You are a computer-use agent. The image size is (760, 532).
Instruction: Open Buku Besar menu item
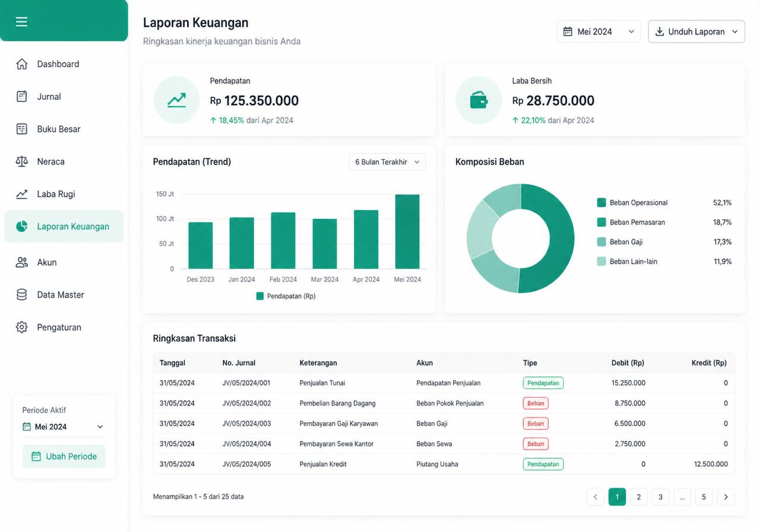click(64, 129)
